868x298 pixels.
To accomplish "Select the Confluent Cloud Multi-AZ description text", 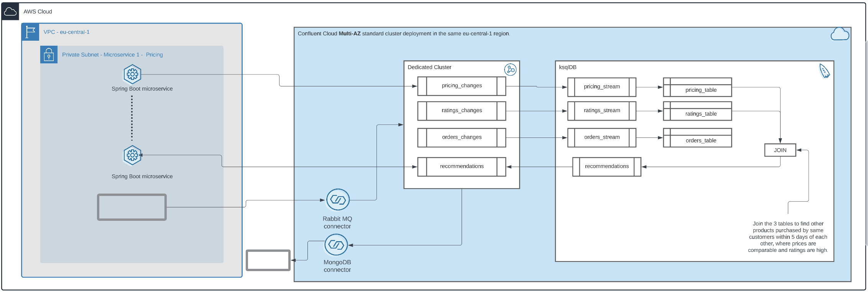I will click(x=404, y=33).
